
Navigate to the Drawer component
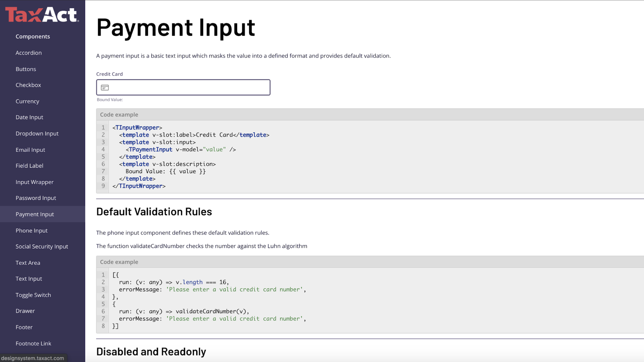(x=25, y=311)
